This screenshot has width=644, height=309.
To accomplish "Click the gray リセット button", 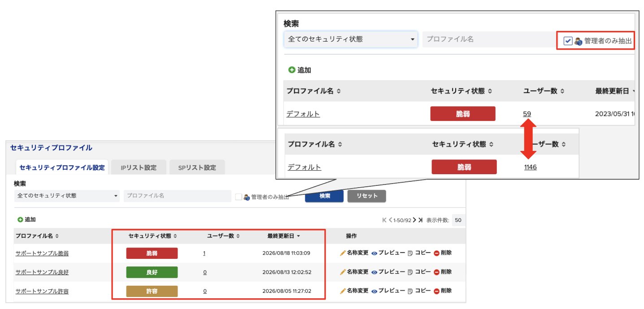I will (366, 196).
